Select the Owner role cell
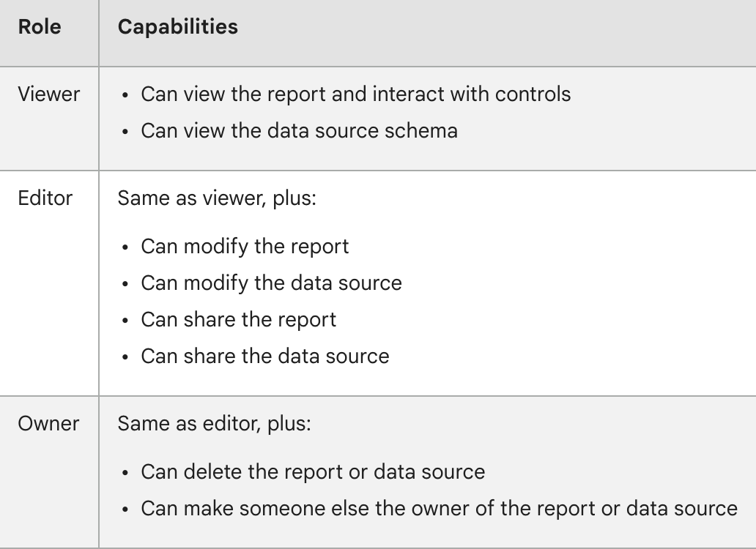Screen dimensions: 756x549 [x=49, y=423]
